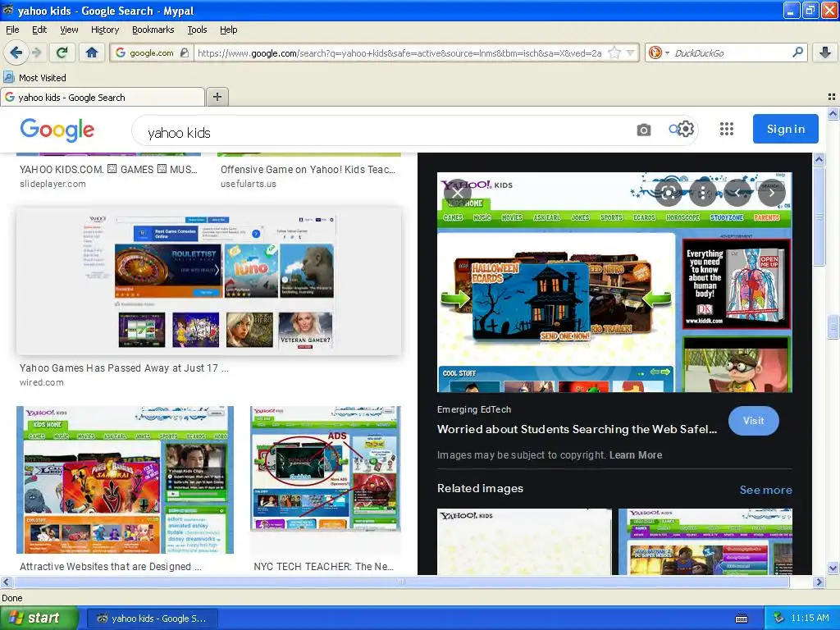Click the horizontal scrollbar left arrow
Screen dimensions: 840x630
coord(6,582)
